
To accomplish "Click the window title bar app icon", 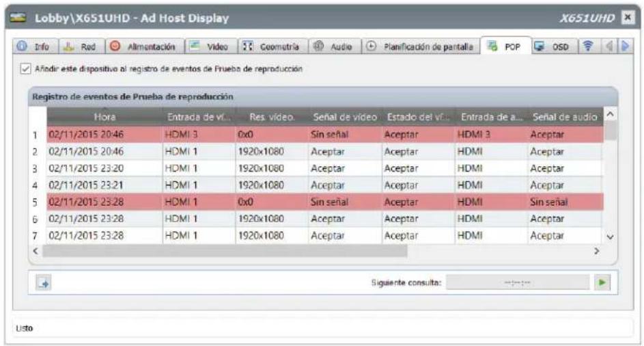I will 18,18.
